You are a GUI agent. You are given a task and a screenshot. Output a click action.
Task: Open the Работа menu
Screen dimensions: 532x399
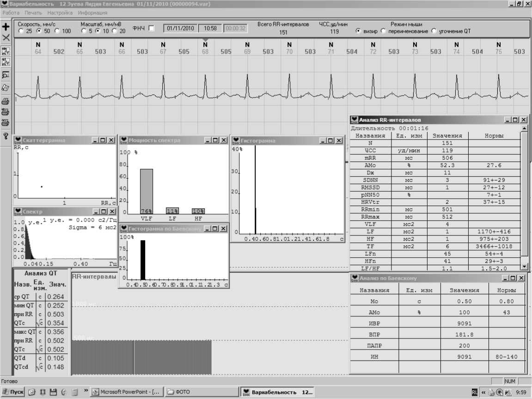click(x=11, y=13)
